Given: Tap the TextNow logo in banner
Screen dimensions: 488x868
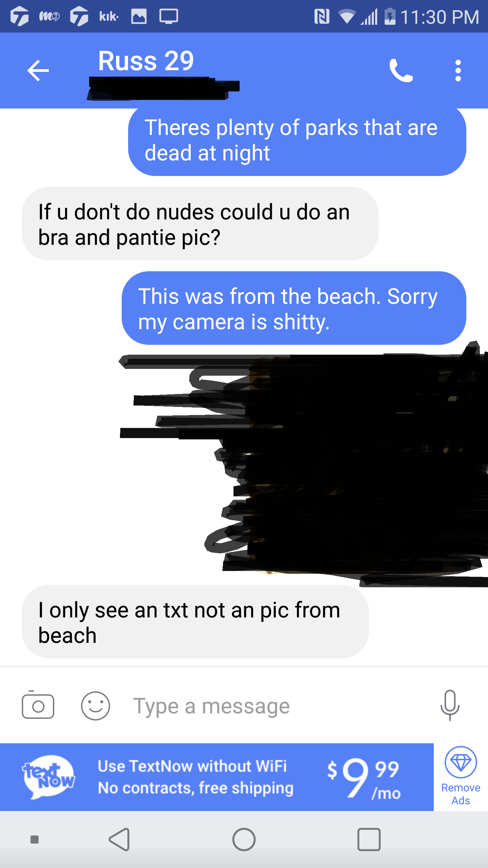Looking at the screenshot, I should (x=48, y=777).
